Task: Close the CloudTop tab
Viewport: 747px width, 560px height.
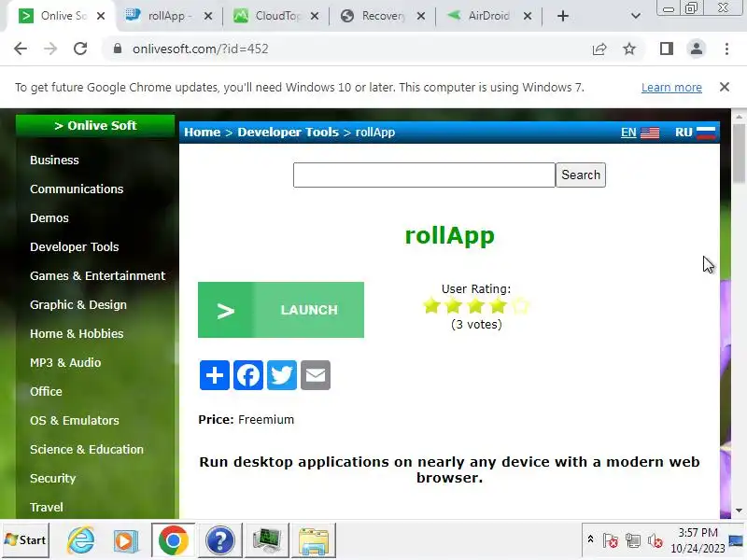Action: (x=315, y=16)
